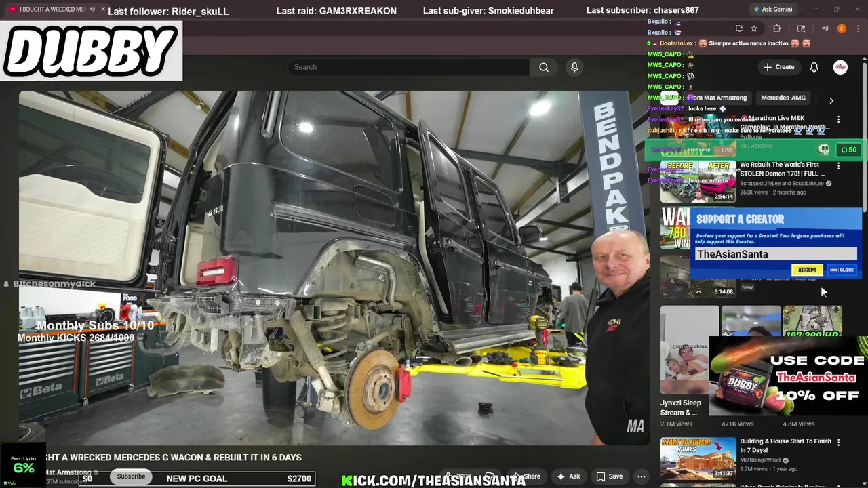Click the video title about wrecked Mercedes G Wagon
Image resolution: width=868 pixels, height=488 pixels.
tap(171, 457)
